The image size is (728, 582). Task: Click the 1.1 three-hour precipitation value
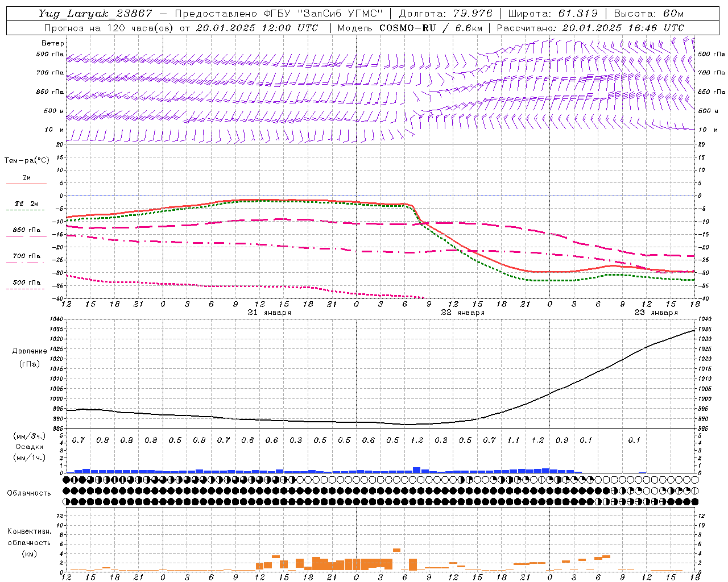coord(514,440)
